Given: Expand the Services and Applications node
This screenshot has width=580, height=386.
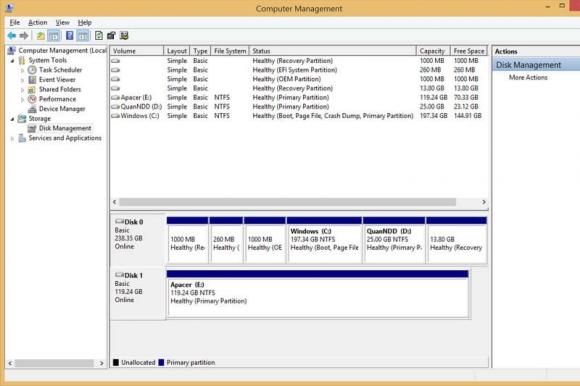Looking at the screenshot, I should tap(12, 138).
